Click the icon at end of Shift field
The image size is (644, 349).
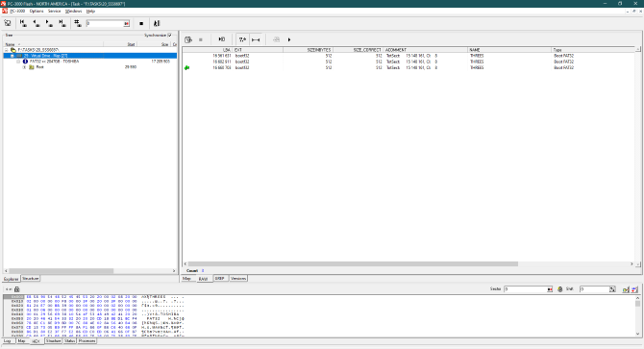pyautogui.click(x=612, y=289)
